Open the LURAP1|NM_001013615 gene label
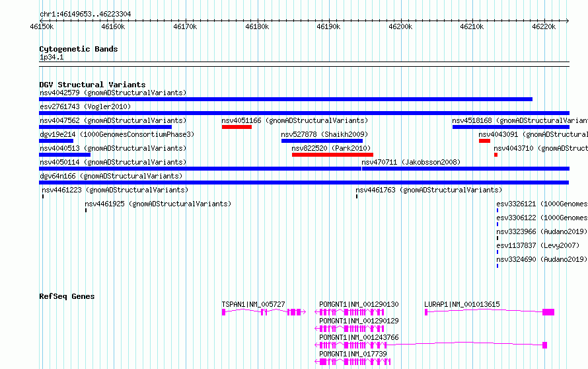 pos(462,304)
